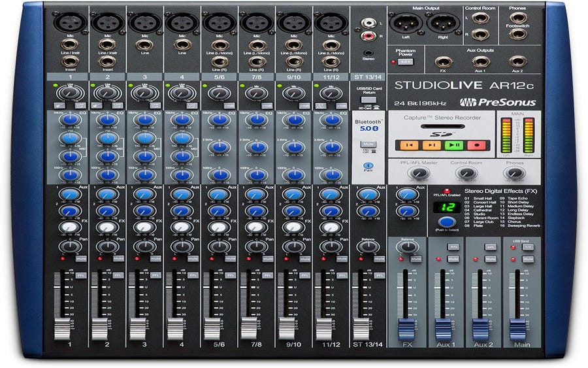Click the Phones level knob
Image resolution: width=588 pixels, height=368 pixels.
tap(514, 173)
